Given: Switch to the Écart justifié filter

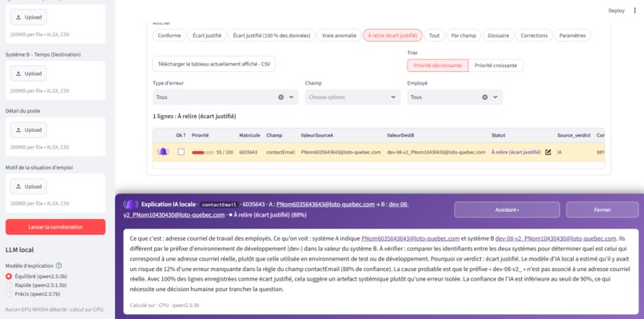Looking at the screenshot, I should click(x=207, y=36).
